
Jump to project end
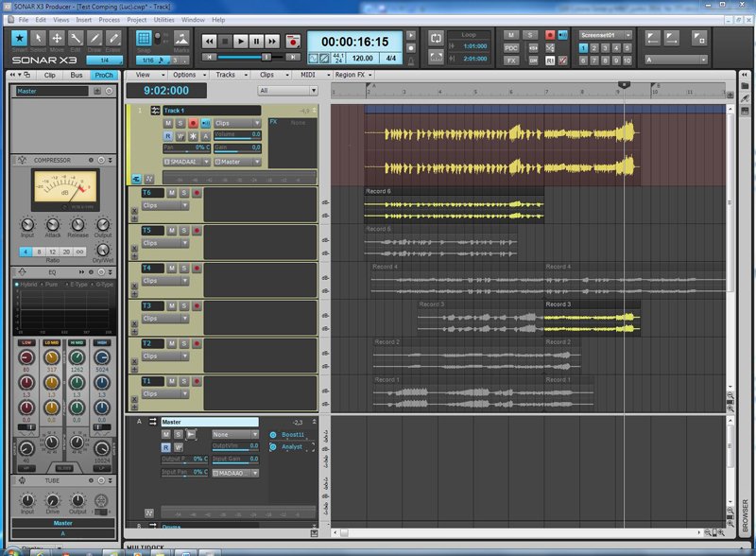pyautogui.click(x=293, y=57)
